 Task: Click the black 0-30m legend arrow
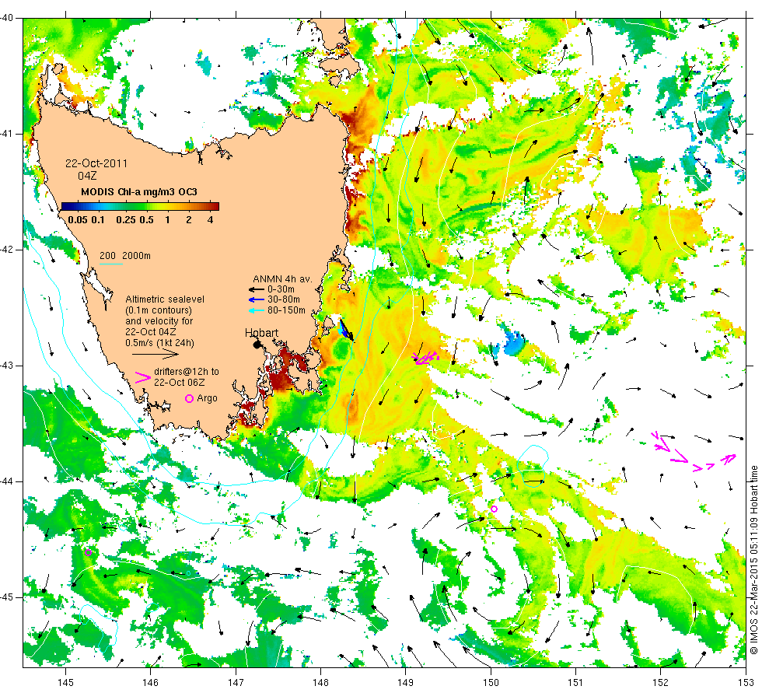pos(257,289)
